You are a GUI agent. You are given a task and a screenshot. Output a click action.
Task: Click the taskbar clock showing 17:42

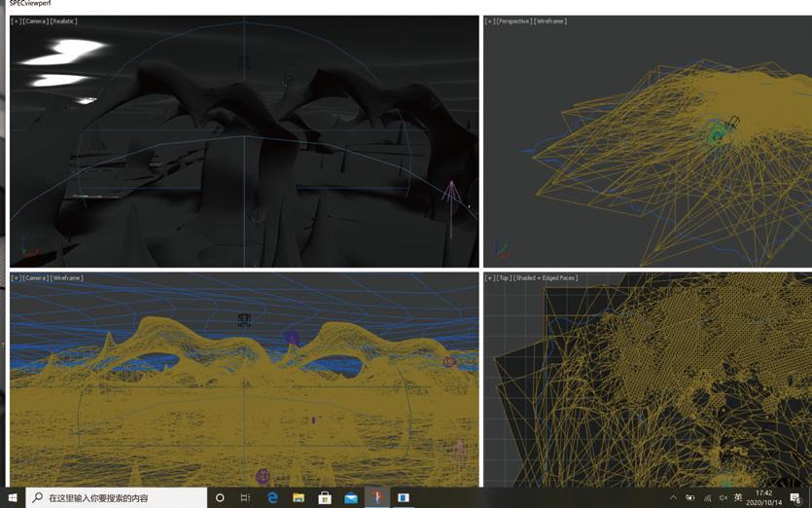pos(763,497)
